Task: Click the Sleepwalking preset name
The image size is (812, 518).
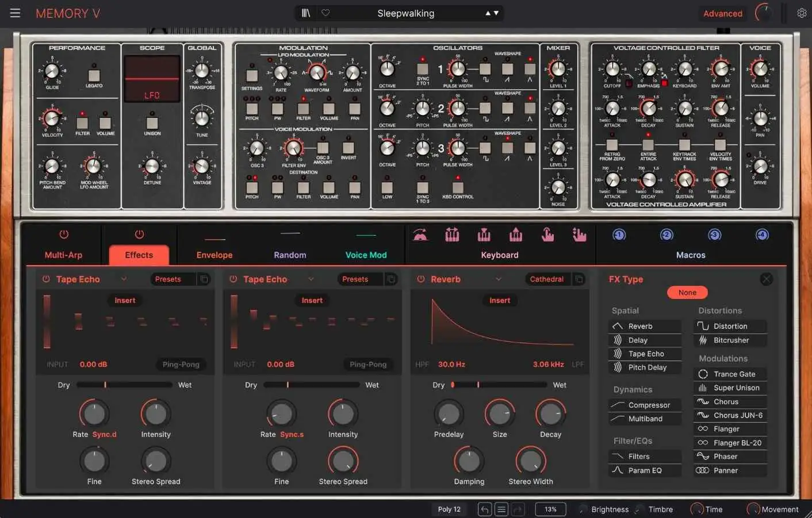Action: [x=405, y=13]
